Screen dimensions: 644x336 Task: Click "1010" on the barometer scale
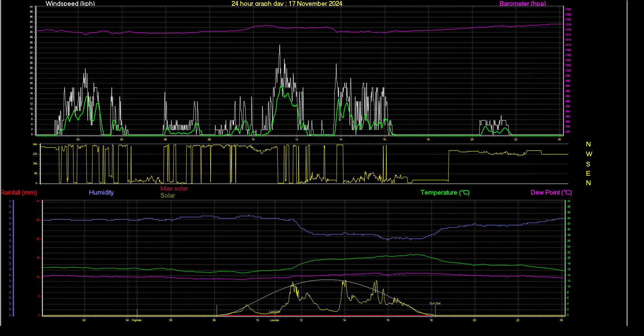568,45
